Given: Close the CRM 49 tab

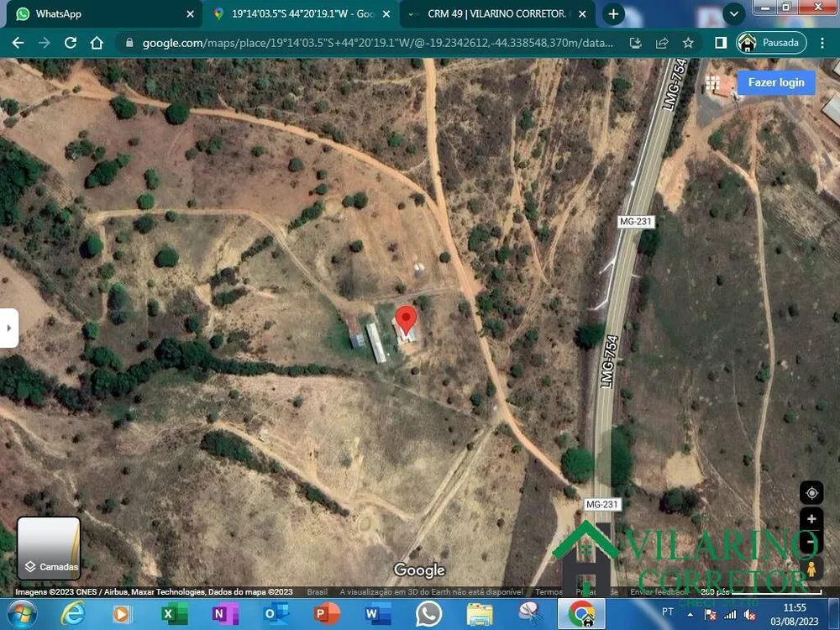Looking at the screenshot, I should [x=582, y=14].
